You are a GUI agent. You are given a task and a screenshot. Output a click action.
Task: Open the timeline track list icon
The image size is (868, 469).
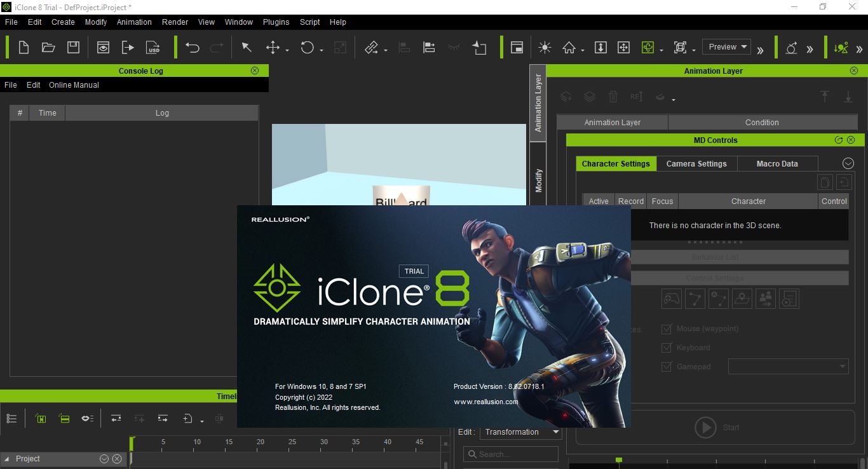tap(11, 419)
